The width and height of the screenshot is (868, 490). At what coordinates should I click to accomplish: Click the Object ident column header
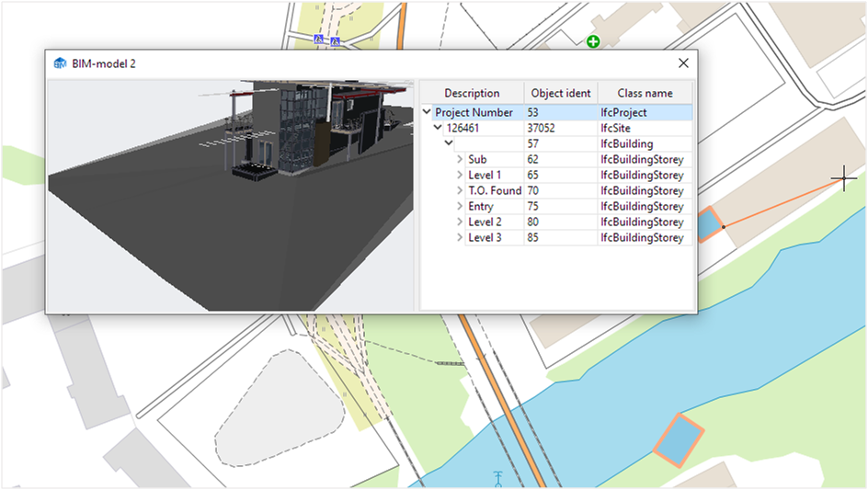tap(560, 93)
